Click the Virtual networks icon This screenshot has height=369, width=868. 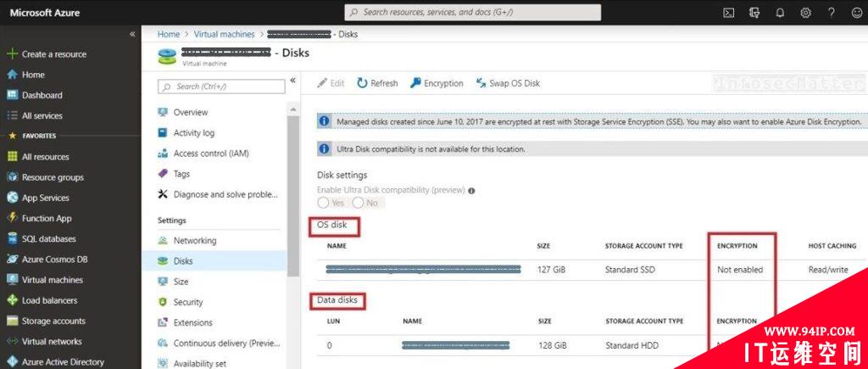(12, 341)
